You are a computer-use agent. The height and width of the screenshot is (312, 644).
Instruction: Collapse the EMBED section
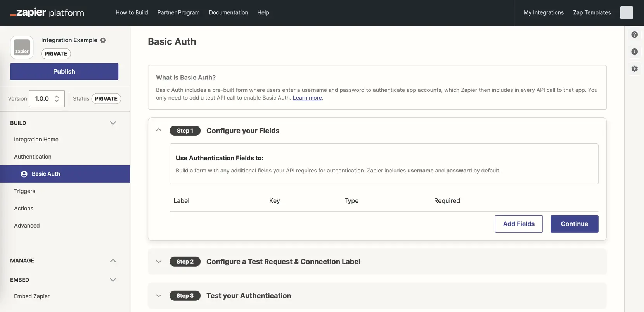(x=113, y=280)
